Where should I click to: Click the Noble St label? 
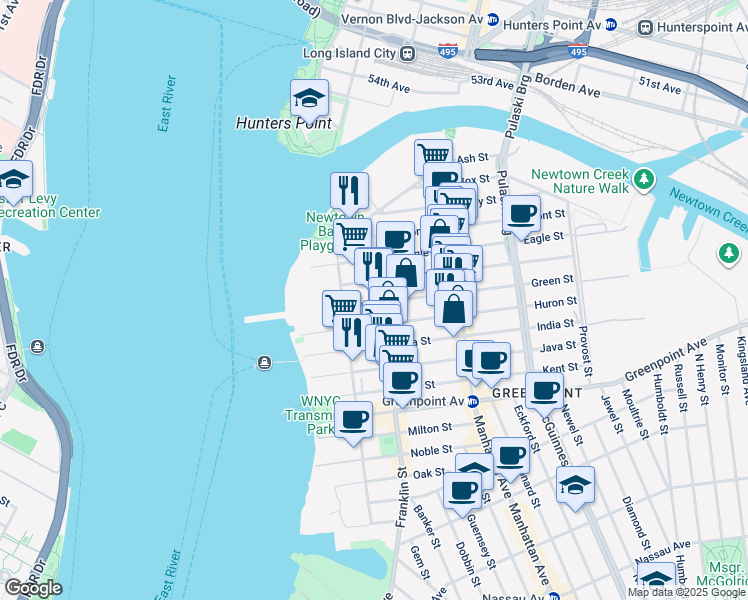tap(432, 451)
